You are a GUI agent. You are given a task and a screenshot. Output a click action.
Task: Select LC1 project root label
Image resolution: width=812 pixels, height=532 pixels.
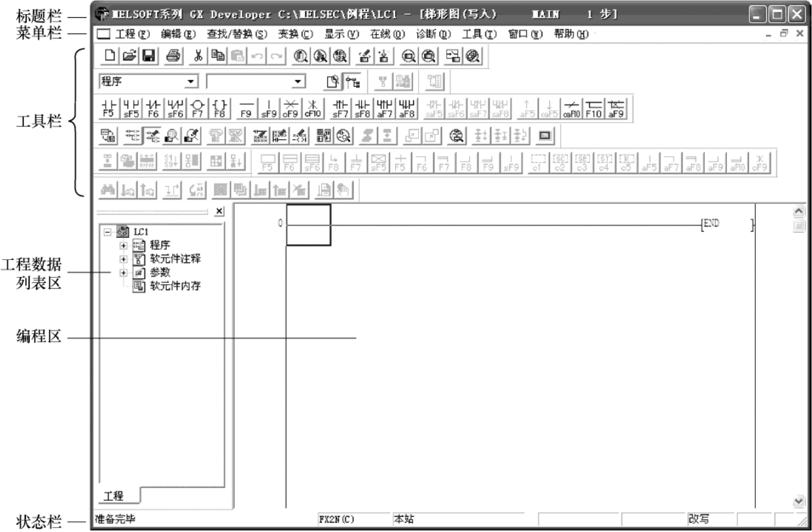pyautogui.click(x=141, y=232)
